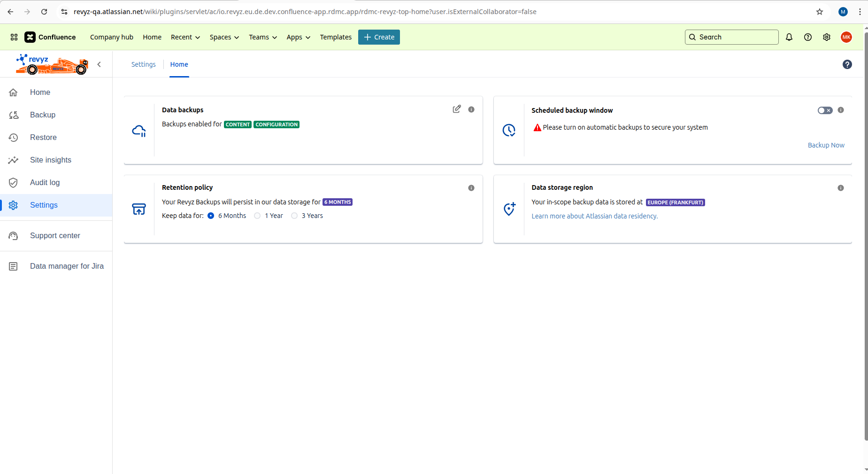Screen dimensions: 868x474
Task: Select the 1 Year retention option
Action: pyautogui.click(x=257, y=216)
